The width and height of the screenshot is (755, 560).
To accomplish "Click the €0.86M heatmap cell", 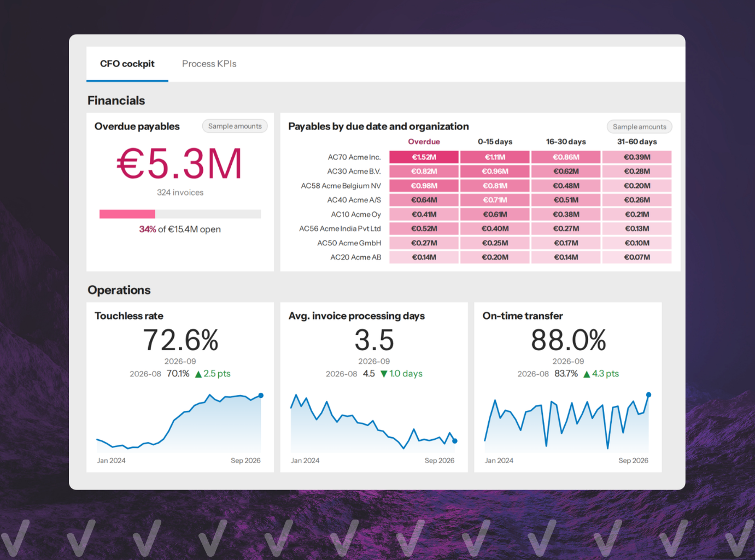I will (566, 157).
